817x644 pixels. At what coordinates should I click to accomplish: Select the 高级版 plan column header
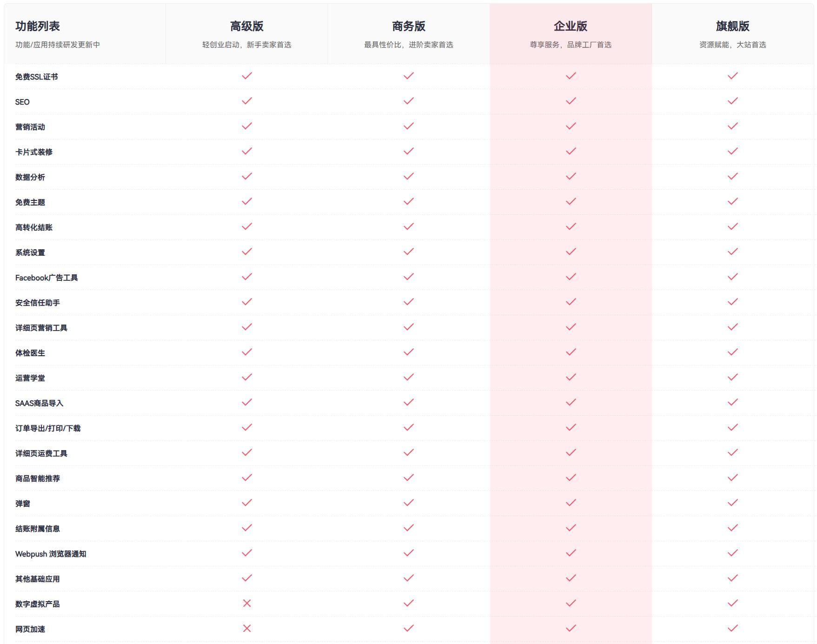[x=247, y=27]
